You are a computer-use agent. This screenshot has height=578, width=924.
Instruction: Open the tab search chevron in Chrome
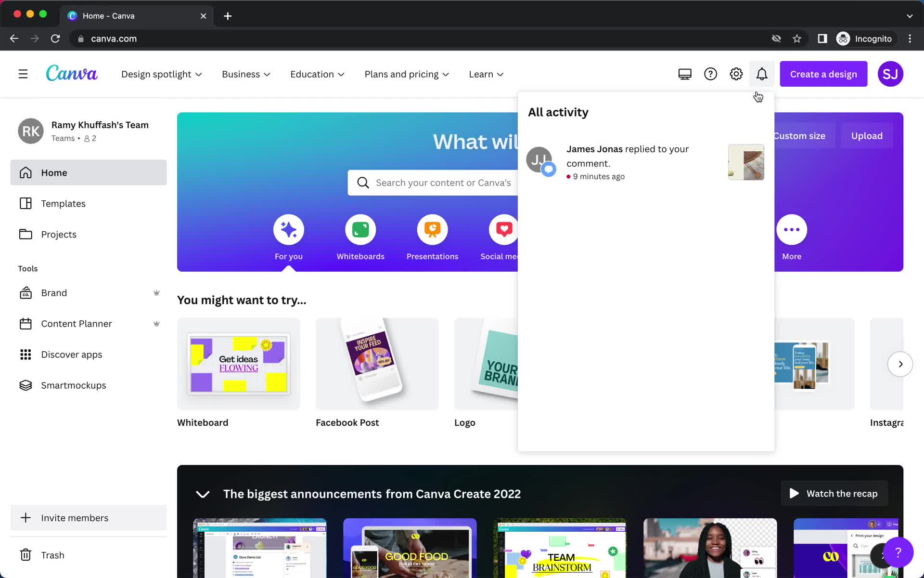pos(910,16)
